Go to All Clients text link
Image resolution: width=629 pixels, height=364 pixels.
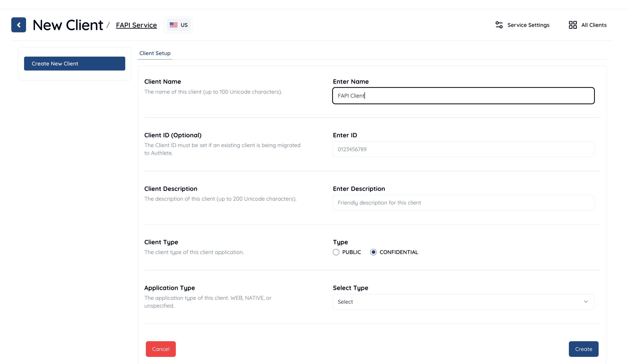tap(594, 25)
